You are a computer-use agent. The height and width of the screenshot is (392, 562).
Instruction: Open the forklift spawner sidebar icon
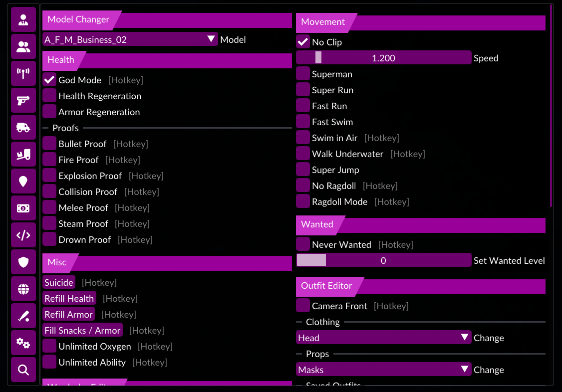pyautogui.click(x=23, y=154)
